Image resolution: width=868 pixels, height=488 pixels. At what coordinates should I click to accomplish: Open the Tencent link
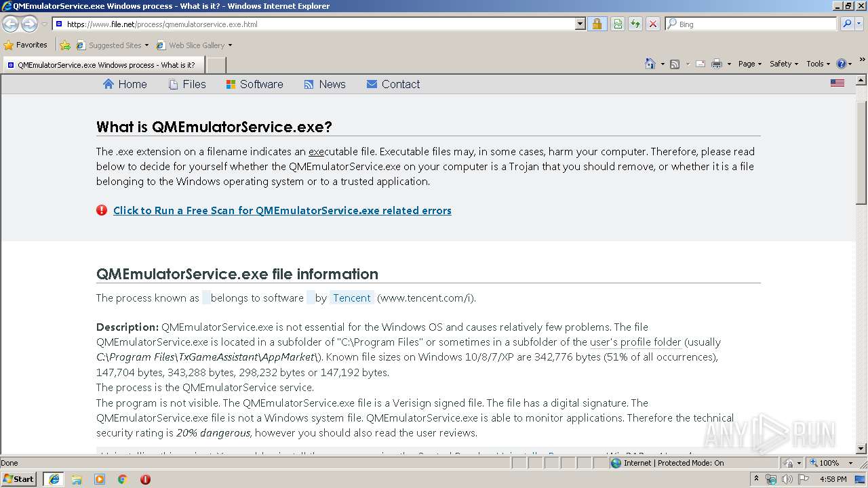[x=351, y=298]
